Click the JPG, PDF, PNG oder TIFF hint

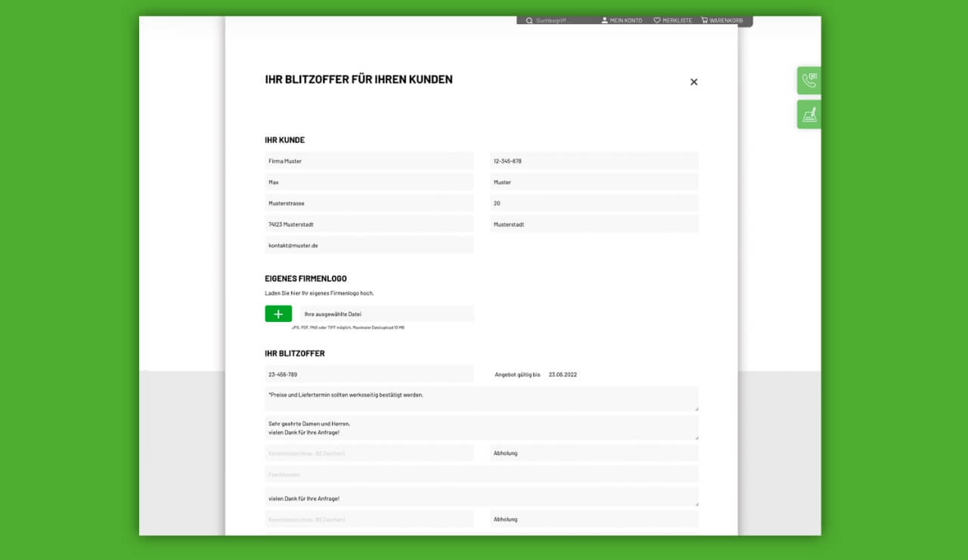point(348,328)
